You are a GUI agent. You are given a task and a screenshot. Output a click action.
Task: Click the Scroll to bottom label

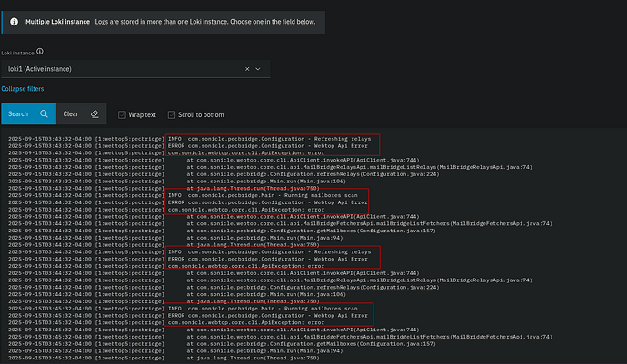coord(201,115)
